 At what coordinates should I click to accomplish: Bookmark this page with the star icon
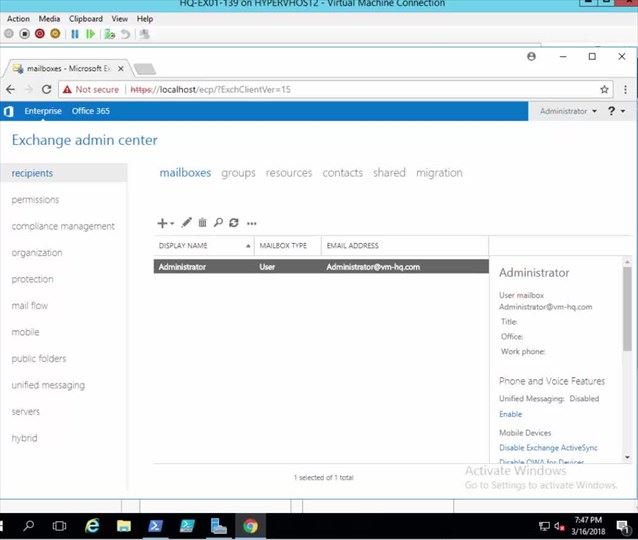pyautogui.click(x=591, y=89)
